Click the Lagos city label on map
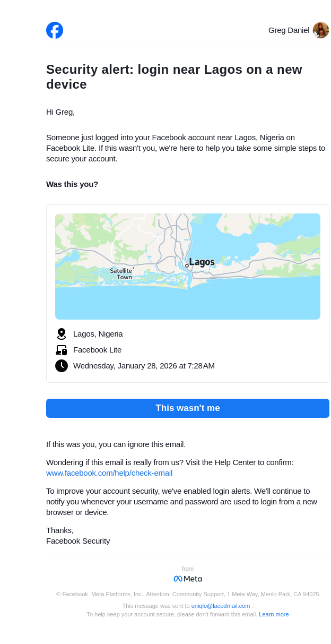Image resolution: width=331 pixels, height=644 pixels. click(x=202, y=262)
